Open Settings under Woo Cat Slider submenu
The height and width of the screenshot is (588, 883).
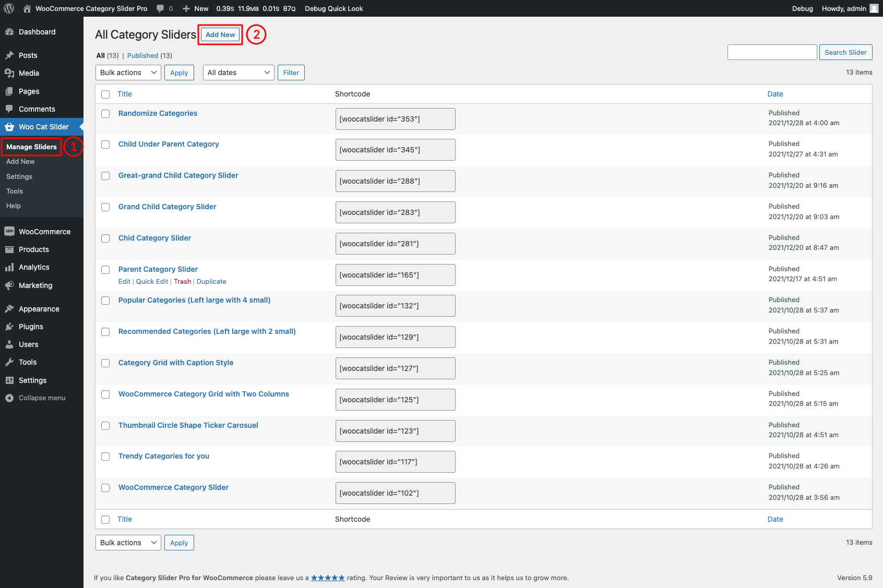pyautogui.click(x=19, y=176)
